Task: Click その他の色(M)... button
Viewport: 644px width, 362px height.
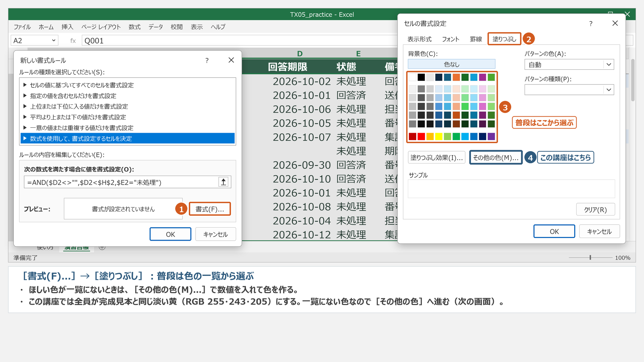Action: pos(496,157)
